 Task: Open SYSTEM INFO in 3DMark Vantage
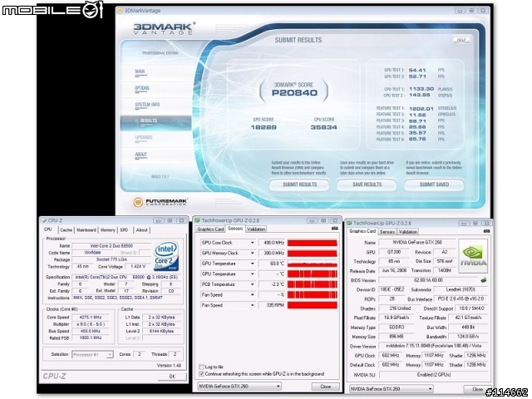pos(147,105)
